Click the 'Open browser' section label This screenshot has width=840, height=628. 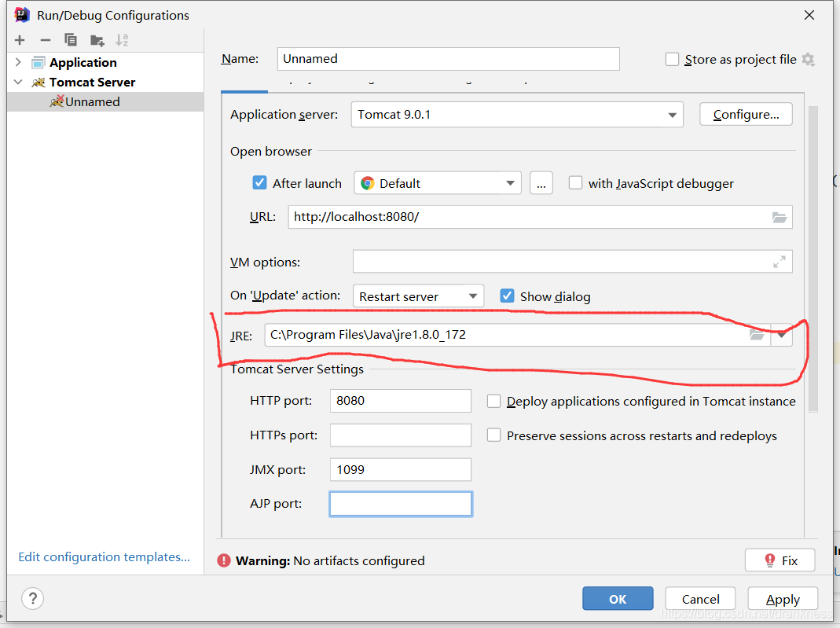pyautogui.click(x=271, y=152)
